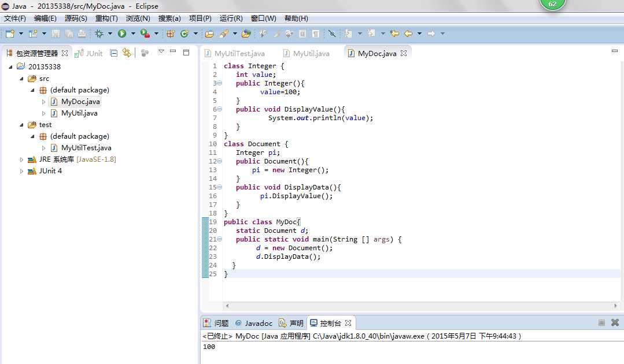
Task: Click the New file wizard icon
Action: pyautogui.click(x=10, y=34)
